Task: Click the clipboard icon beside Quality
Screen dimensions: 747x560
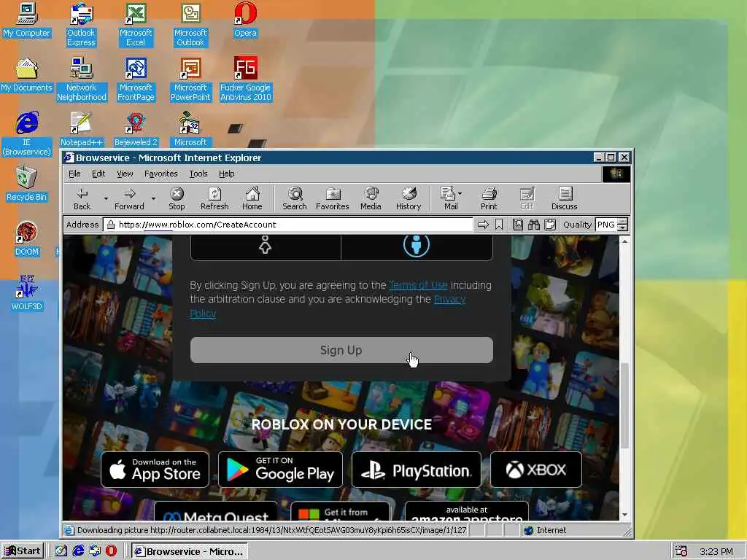Action: (550, 225)
